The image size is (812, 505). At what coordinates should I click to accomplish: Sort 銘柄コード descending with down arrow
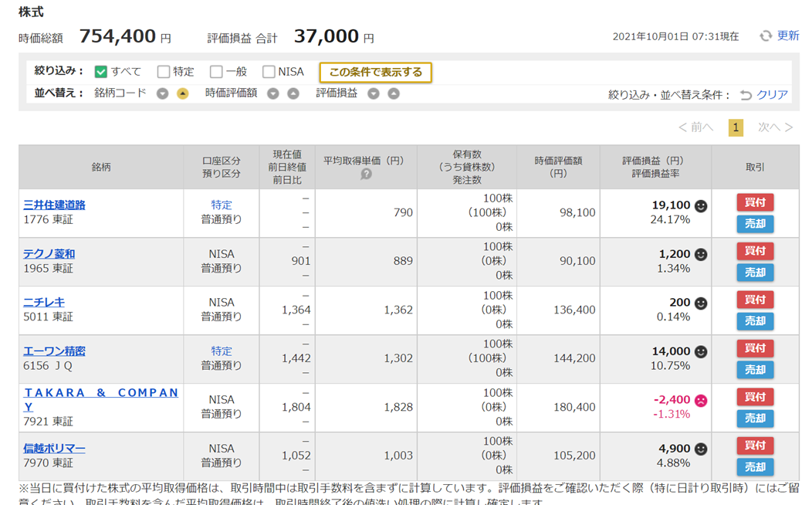(163, 93)
